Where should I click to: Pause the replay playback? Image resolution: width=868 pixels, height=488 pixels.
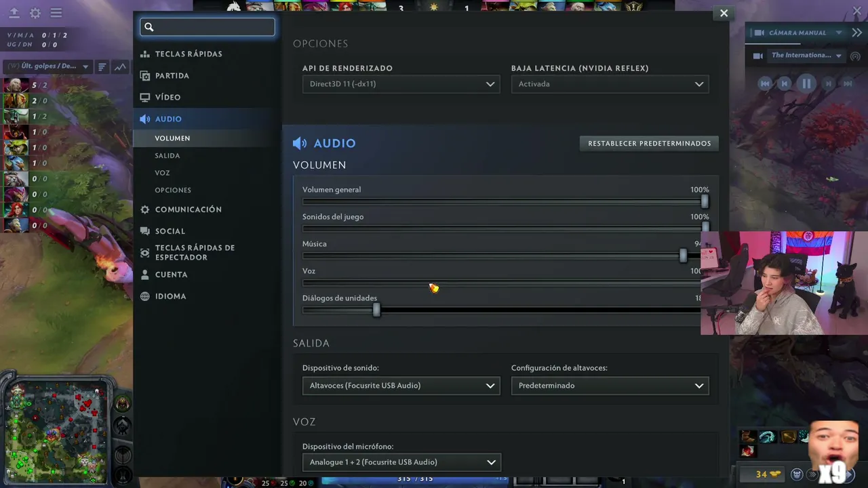click(806, 83)
